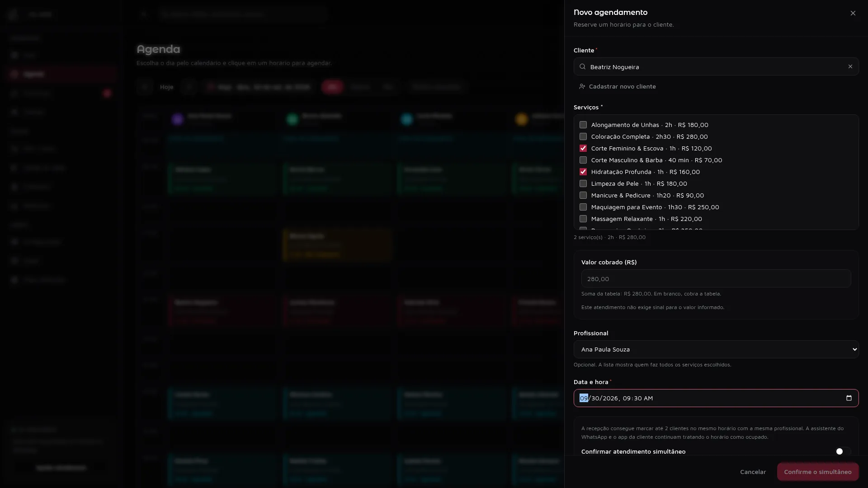
Task: Check Alongamento de Unhas service
Action: coord(583,125)
